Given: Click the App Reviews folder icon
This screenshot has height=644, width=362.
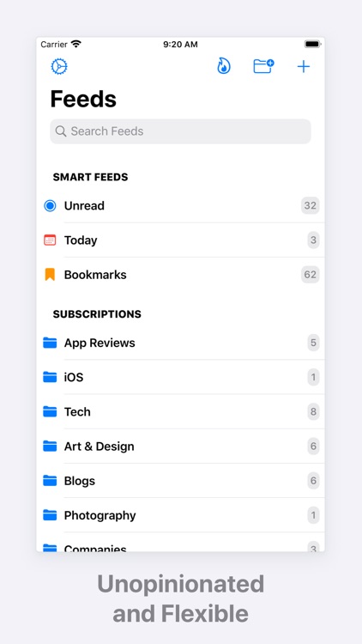Looking at the screenshot, I should (50, 343).
